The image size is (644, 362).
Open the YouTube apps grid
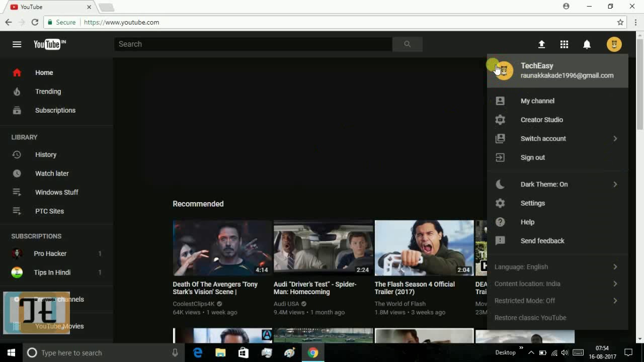[564, 44]
